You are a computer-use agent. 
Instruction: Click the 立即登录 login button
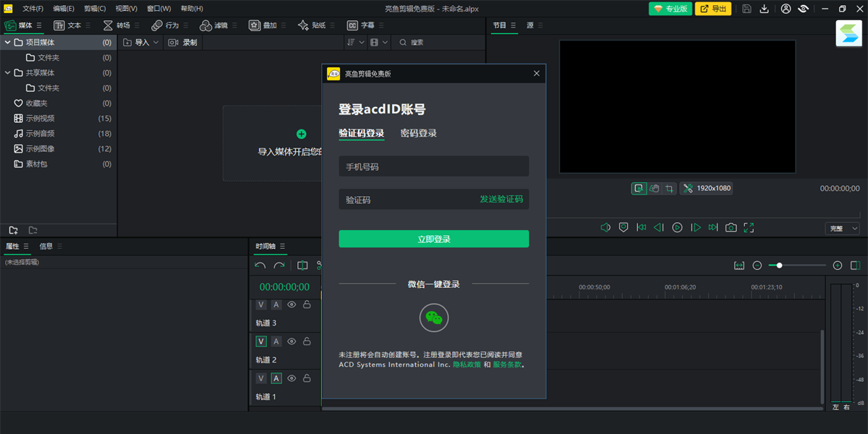click(434, 239)
